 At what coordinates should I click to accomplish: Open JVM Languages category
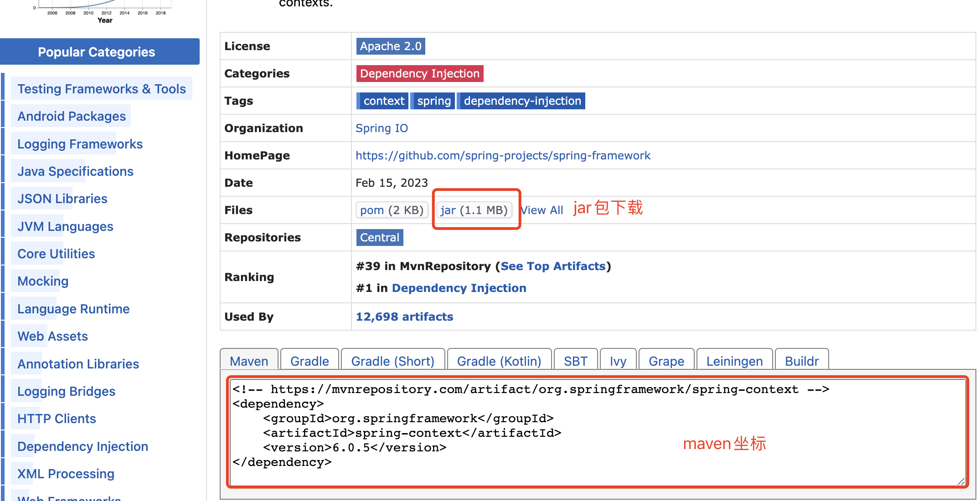(65, 226)
